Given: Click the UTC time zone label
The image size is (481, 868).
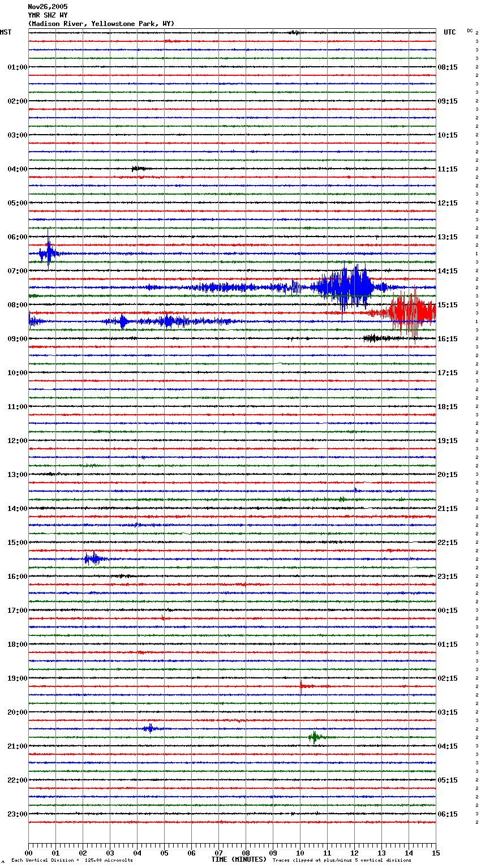Looking at the screenshot, I should point(449,32).
